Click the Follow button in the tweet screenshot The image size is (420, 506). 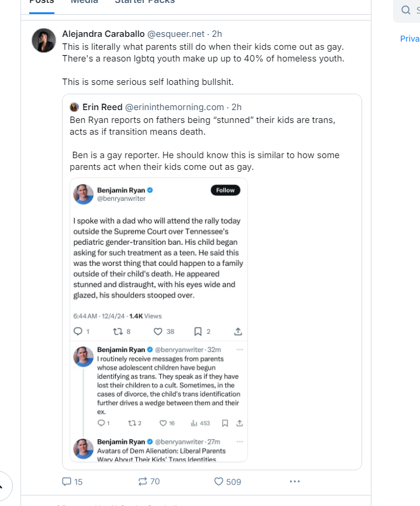pos(225,190)
